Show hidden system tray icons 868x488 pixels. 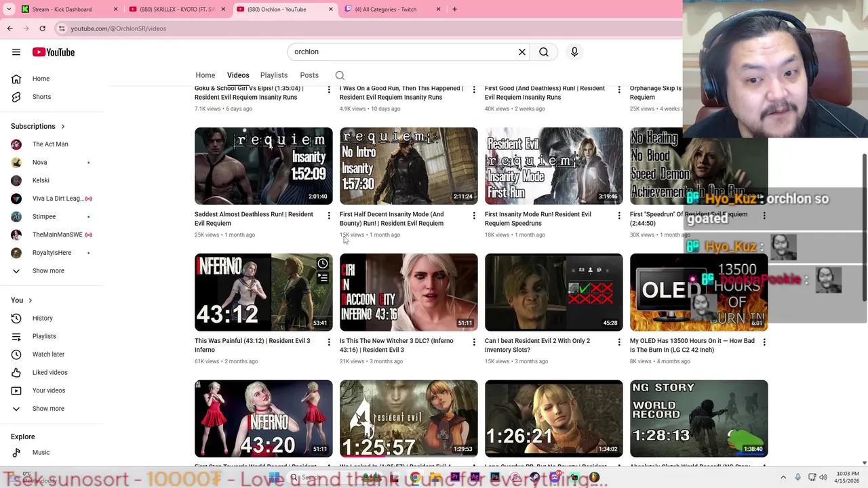pos(783,478)
